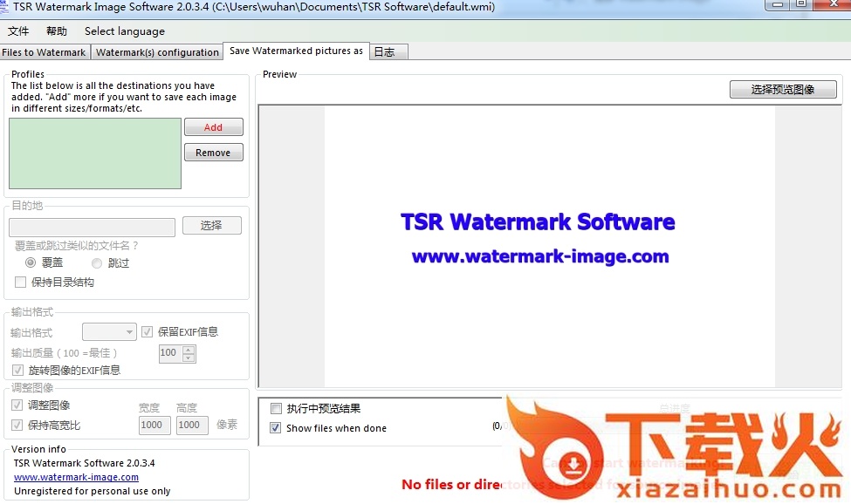
Task: Close the TSR Watermark window
Action: tap(833, 4)
